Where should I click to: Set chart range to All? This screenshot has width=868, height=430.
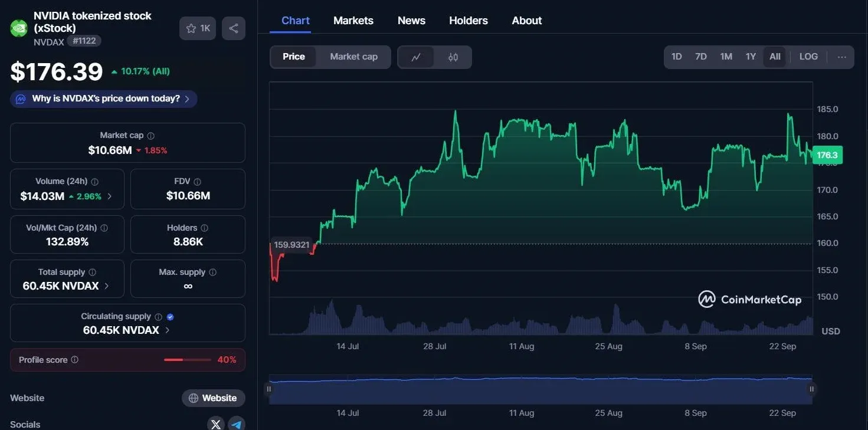(x=775, y=57)
